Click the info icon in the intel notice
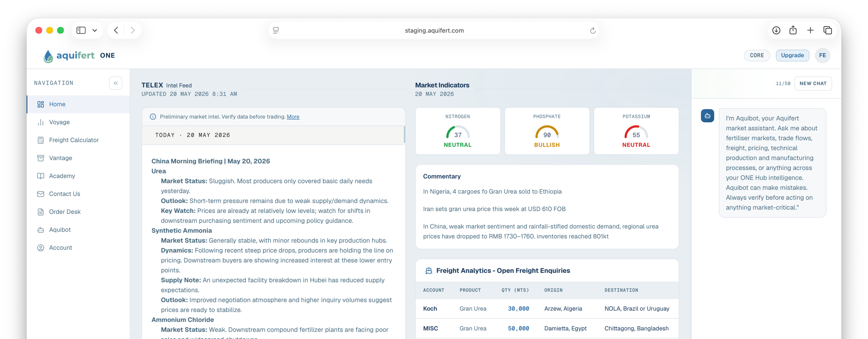Screen dimensions: 868x339 pos(153,117)
